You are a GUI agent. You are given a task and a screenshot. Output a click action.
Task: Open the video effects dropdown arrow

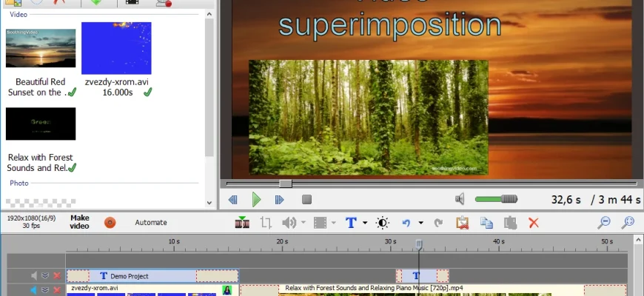pos(334,223)
